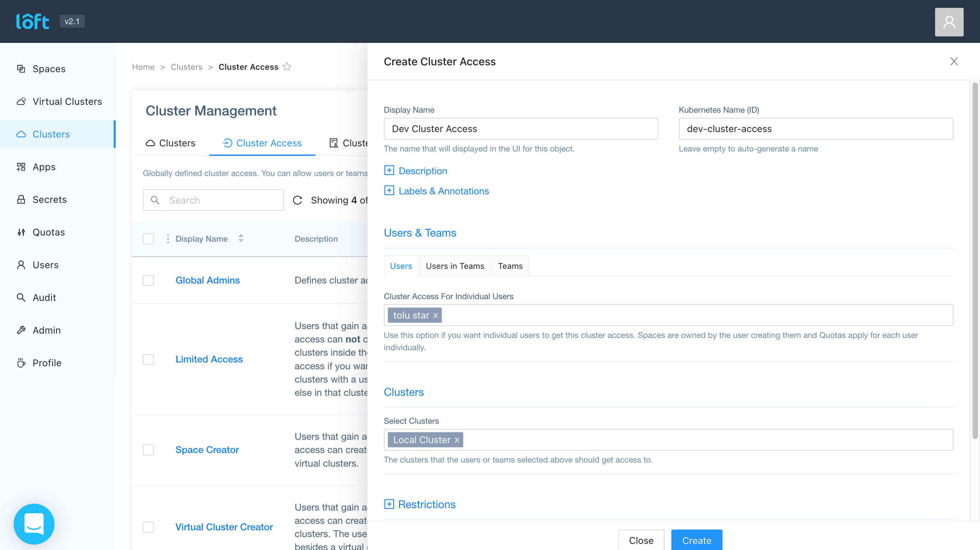Open the Space Creator access entry
The height and width of the screenshot is (550, 980).
(x=207, y=450)
